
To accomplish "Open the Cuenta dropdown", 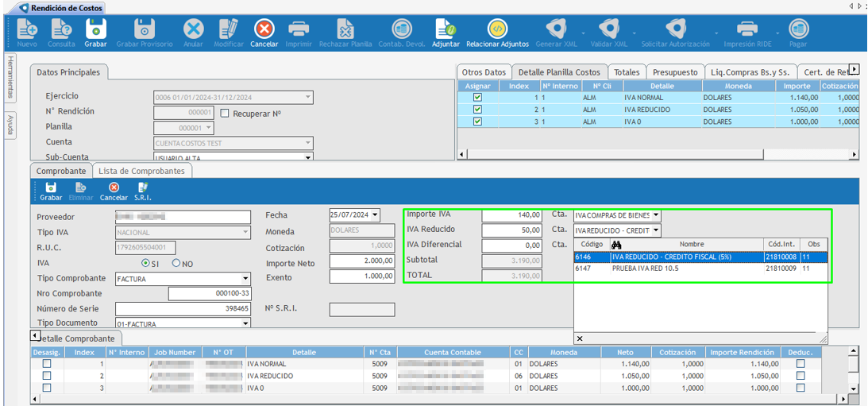I will 308,143.
